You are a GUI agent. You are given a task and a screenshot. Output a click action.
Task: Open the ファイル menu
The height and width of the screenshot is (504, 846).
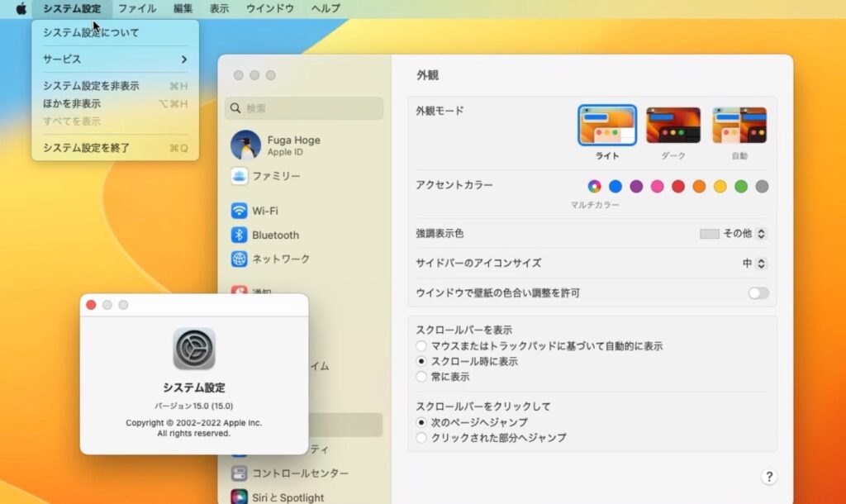(137, 9)
